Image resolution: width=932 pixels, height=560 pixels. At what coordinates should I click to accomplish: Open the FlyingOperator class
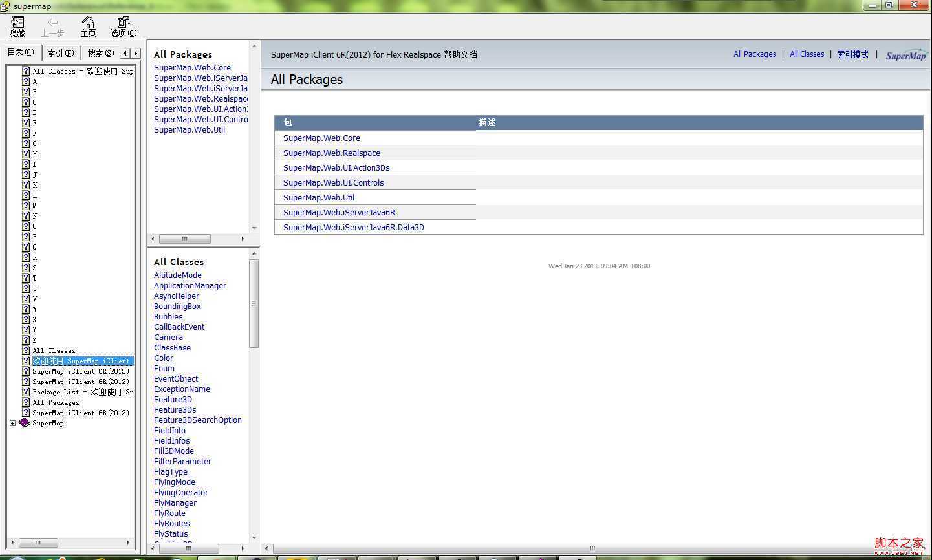point(181,492)
